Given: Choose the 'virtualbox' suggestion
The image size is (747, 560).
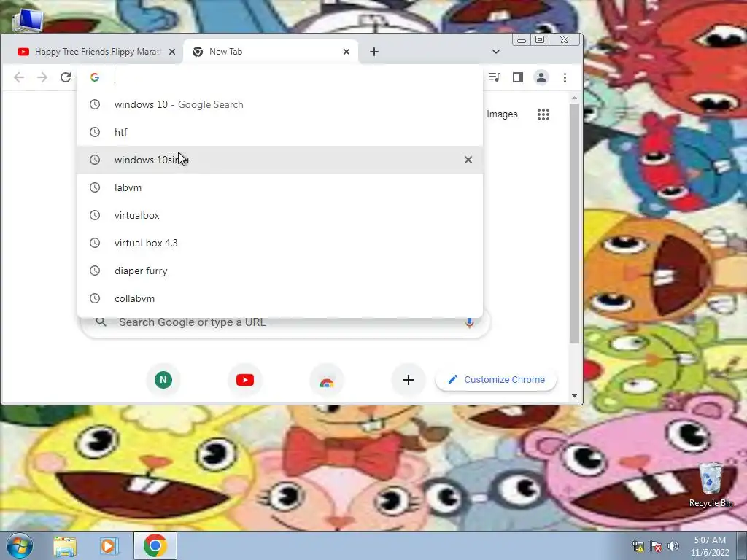Looking at the screenshot, I should pos(280,215).
